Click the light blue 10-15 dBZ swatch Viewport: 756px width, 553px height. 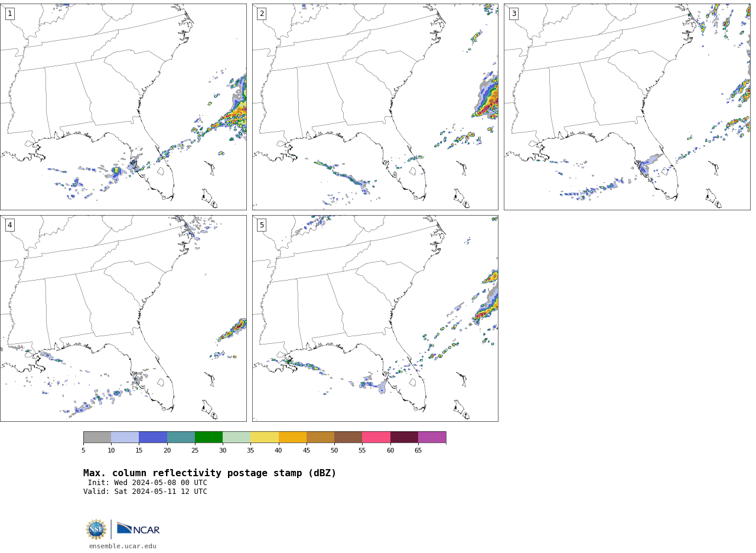coord(125,437)
